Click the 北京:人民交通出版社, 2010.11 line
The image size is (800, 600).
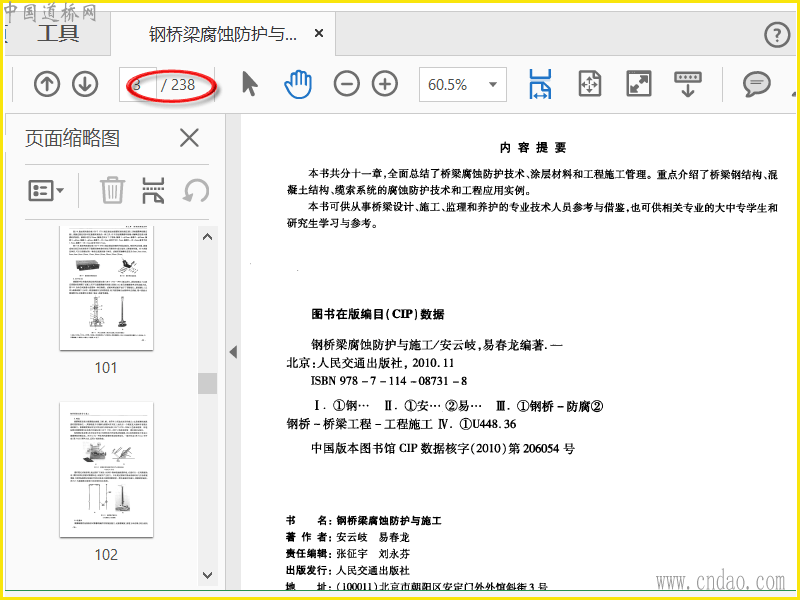pyautogui.click(x=370, y=363)
